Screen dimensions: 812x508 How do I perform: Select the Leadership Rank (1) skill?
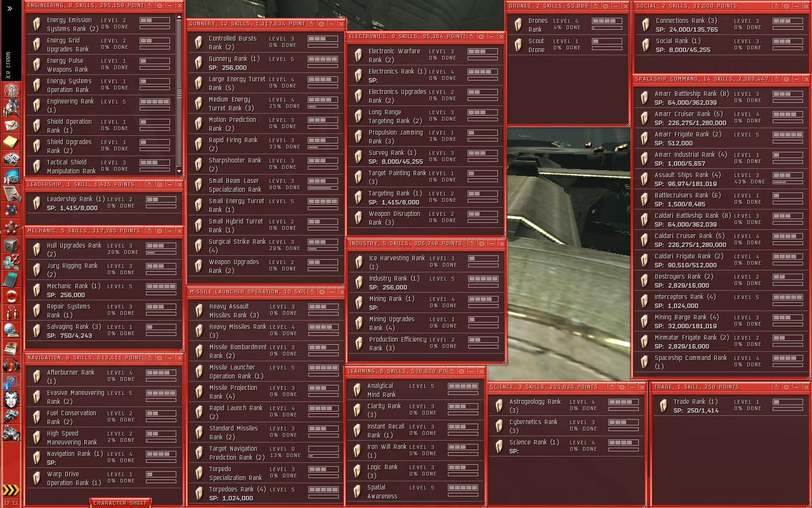click(104, 203)
